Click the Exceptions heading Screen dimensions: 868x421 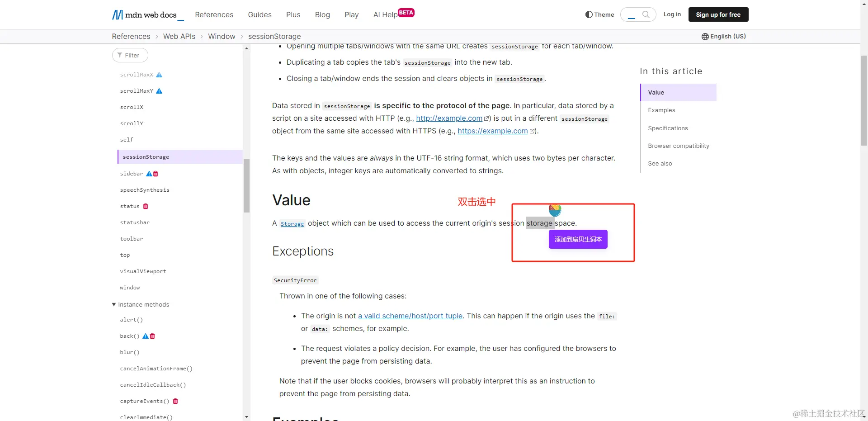point(303,251)
